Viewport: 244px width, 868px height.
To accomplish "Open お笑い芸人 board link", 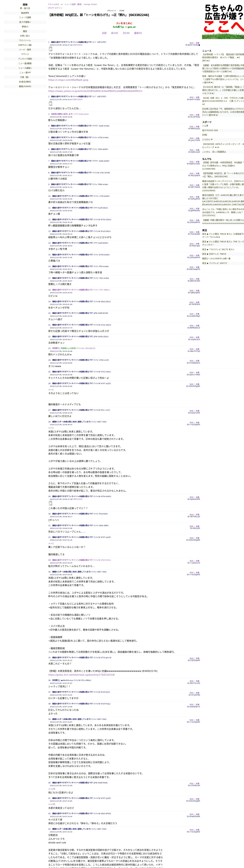I will coord(25,36).
